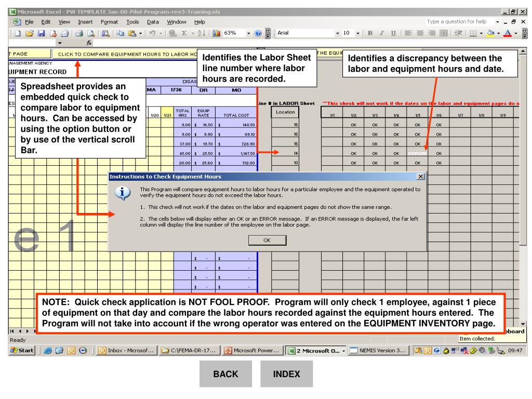Toggle Bold formatting
Screen dimensions: 532x399
[370, 33]
